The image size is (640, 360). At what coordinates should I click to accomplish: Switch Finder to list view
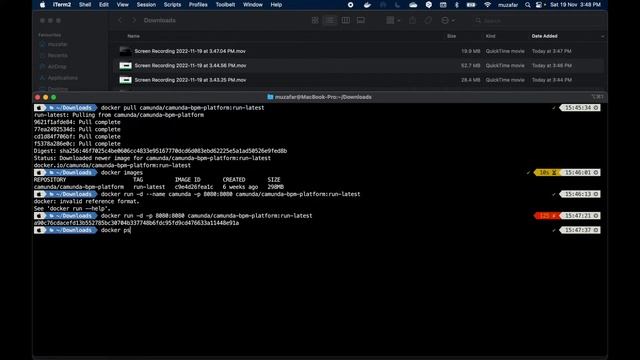click(x=330, y=20)
